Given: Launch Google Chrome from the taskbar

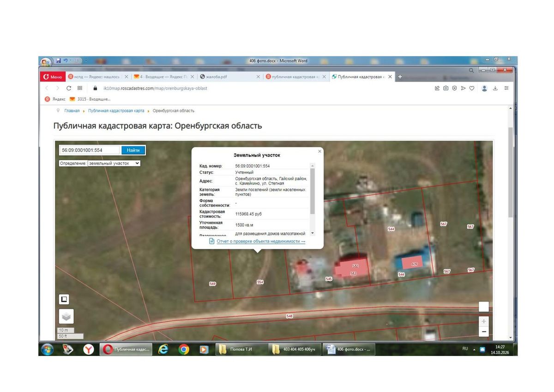Looking at the screenshot, I should click(184, 350).
